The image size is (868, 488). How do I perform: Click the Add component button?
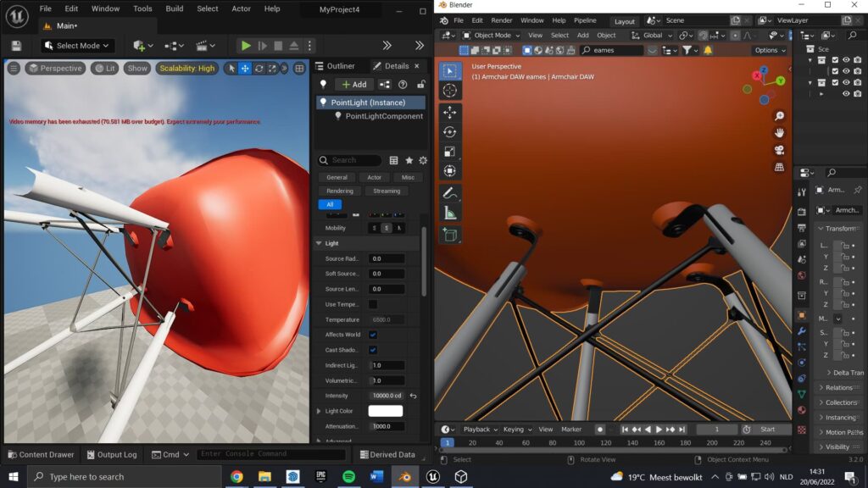click(x=354, y=85)
